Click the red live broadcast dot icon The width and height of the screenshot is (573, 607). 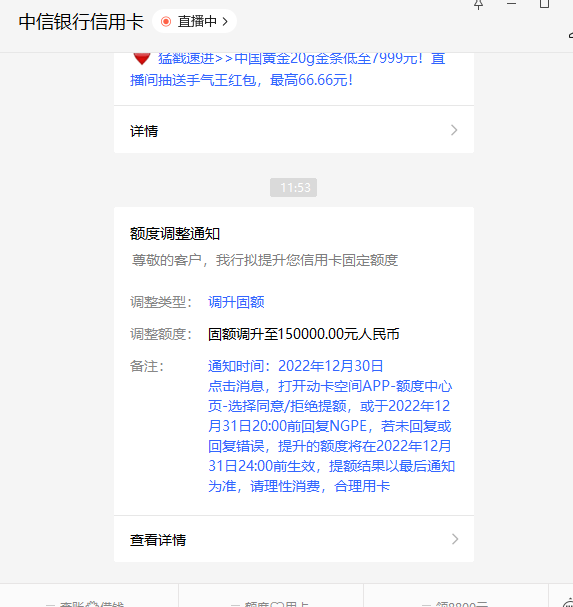166,21
